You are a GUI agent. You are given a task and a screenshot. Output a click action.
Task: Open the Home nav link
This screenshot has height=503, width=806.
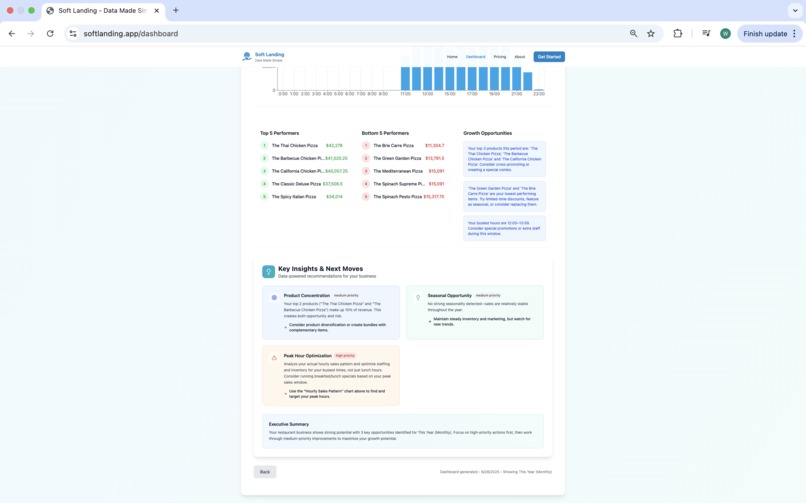tap(452, 57)
